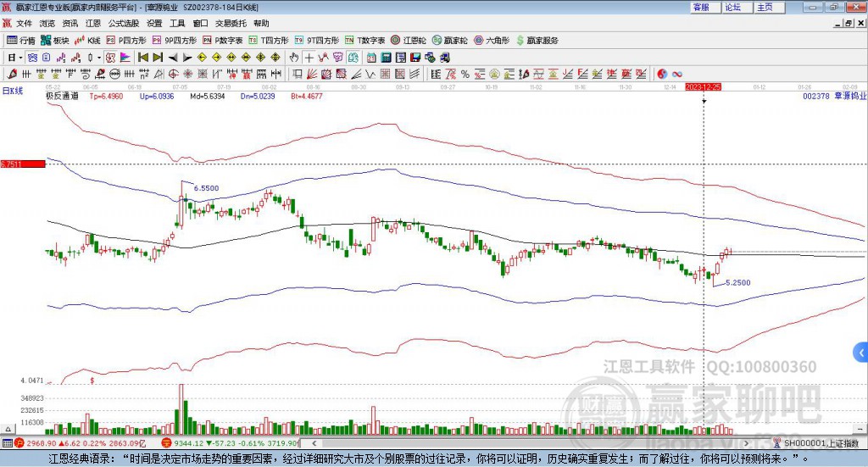Click the 2023-12-25 date marker on timeline

pyautogui.click(x=703, y=86)
